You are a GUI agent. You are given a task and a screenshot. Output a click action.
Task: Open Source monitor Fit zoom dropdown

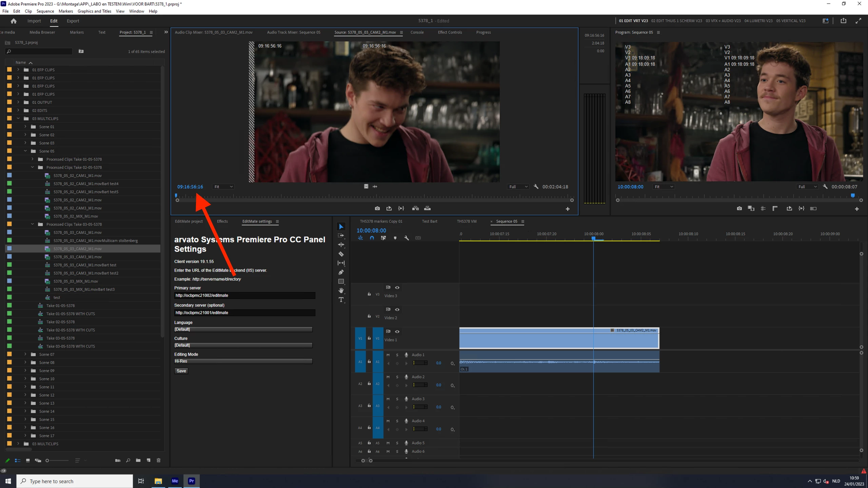(223, 187)
